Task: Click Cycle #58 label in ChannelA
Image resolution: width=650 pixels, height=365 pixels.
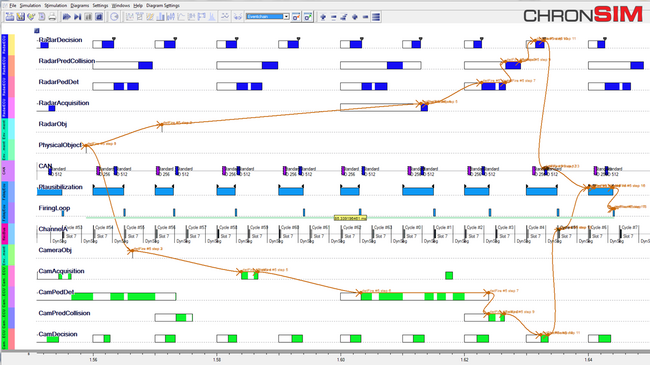Action: pos(228,227)
